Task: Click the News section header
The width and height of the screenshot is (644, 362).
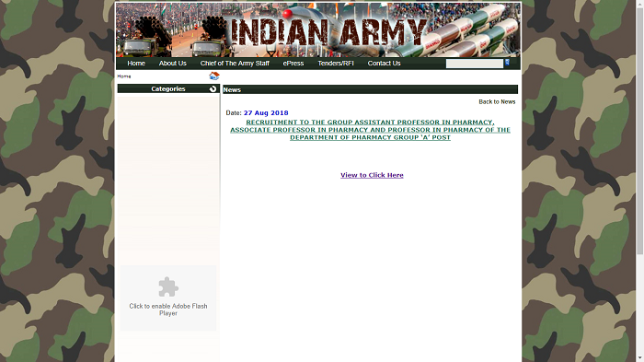Action: click(x=370, y=89)
